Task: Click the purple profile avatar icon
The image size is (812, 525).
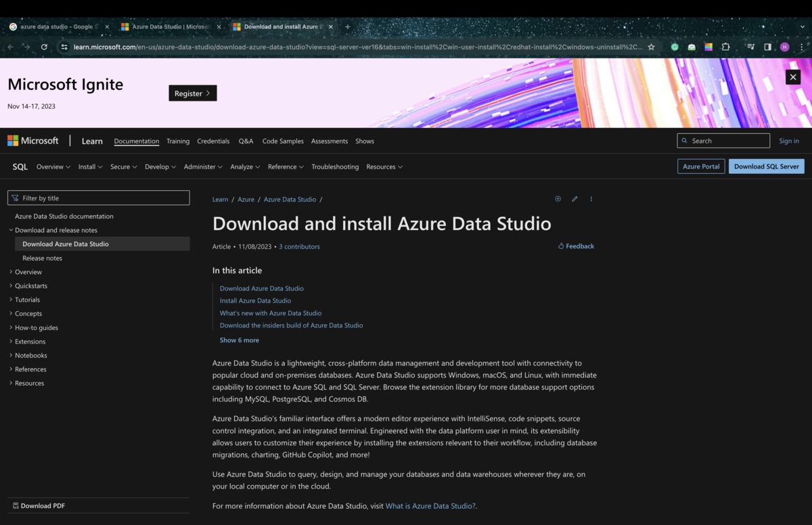Action: 784,47
